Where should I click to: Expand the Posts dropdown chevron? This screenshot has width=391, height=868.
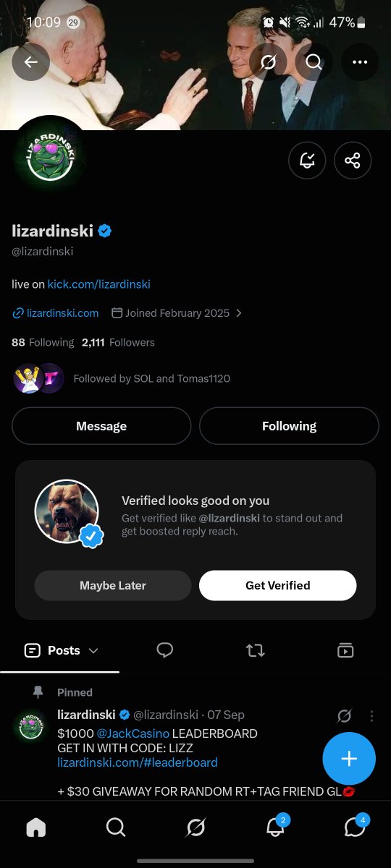93,650
